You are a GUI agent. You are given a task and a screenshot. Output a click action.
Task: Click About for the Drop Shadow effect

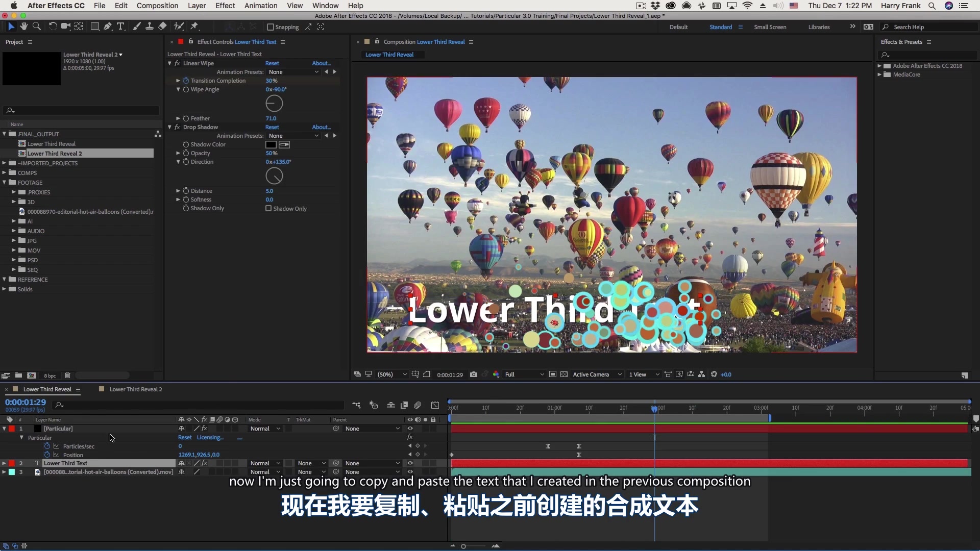coord(321,127)
